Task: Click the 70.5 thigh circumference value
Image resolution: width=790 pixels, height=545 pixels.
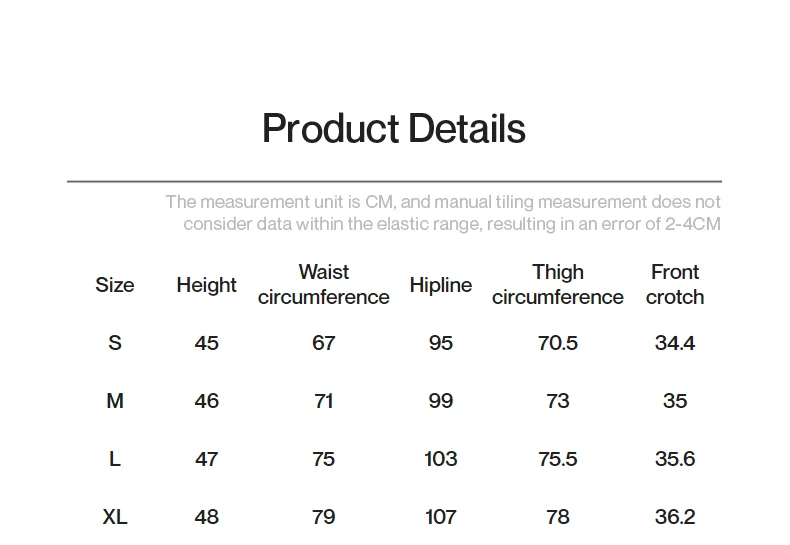Action: coord(558,343)
